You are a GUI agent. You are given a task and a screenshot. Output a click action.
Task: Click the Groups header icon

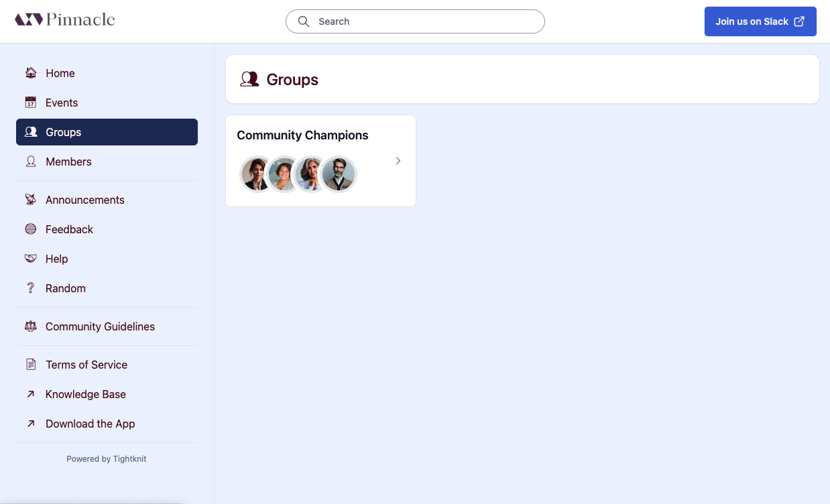(x=249, y=78)
